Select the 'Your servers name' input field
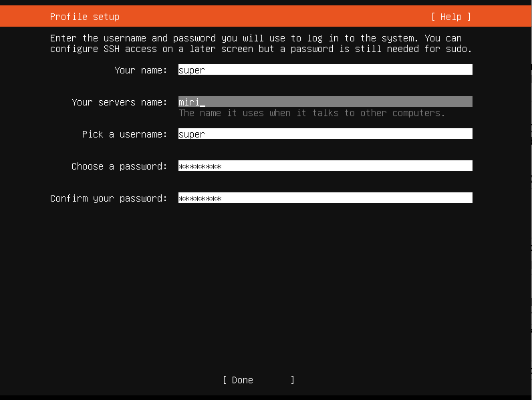This screenshot has width=532, height=400. [x=325, y=102]
